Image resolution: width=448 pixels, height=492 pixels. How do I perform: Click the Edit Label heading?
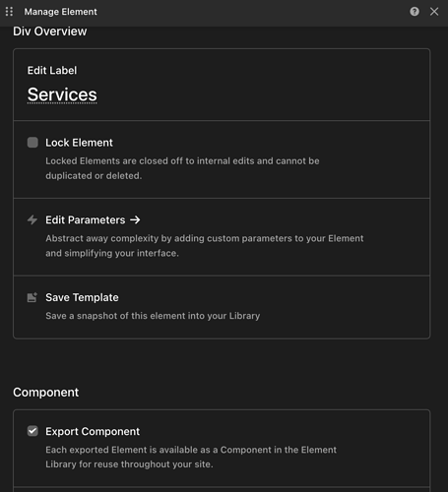pyautogui.click(x=52, y=70)
